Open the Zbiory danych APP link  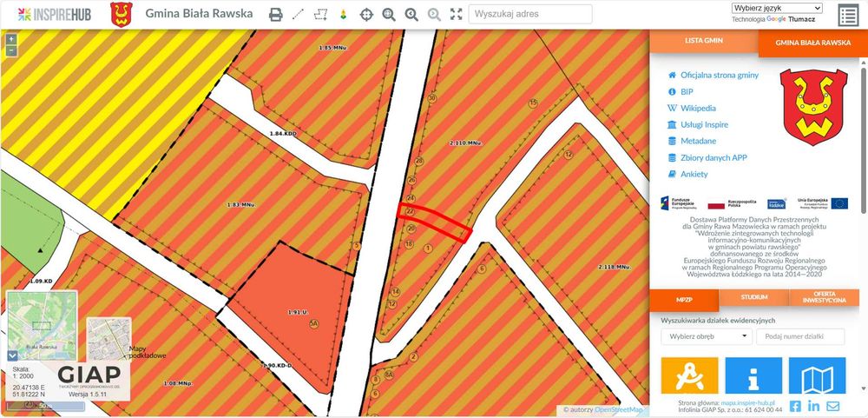tap(713, 157)
